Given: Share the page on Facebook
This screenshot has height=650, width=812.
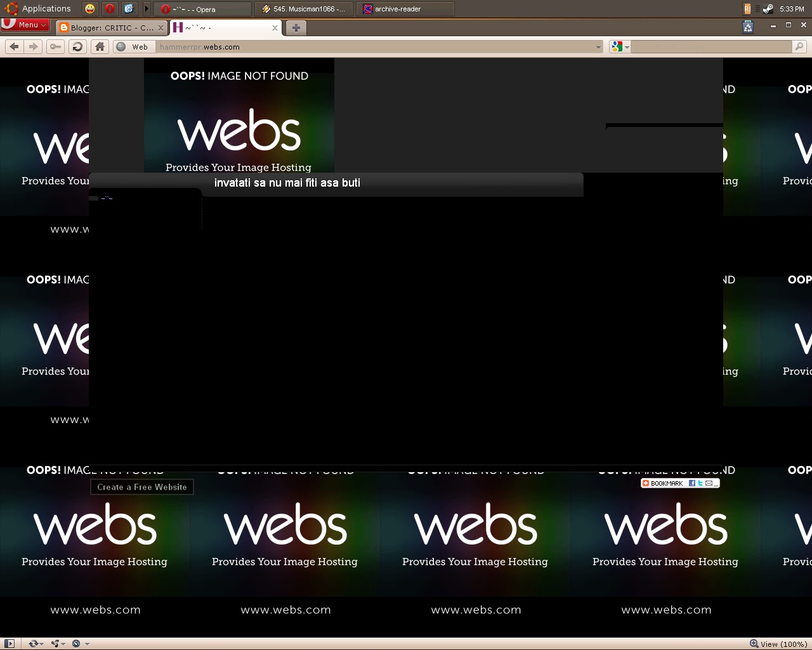Looking at the screenshot, I should (692, 483).
